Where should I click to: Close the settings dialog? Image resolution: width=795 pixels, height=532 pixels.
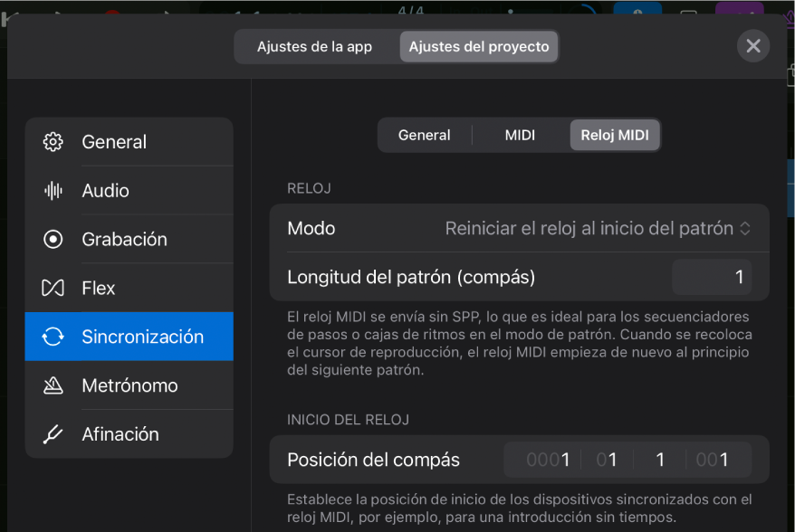point(752,45)
